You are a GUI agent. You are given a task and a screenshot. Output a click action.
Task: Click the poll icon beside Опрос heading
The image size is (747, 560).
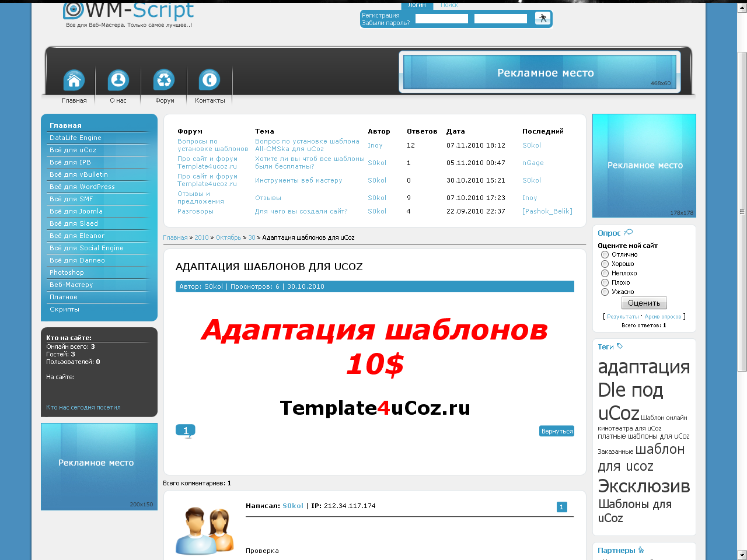click(628, 233)
